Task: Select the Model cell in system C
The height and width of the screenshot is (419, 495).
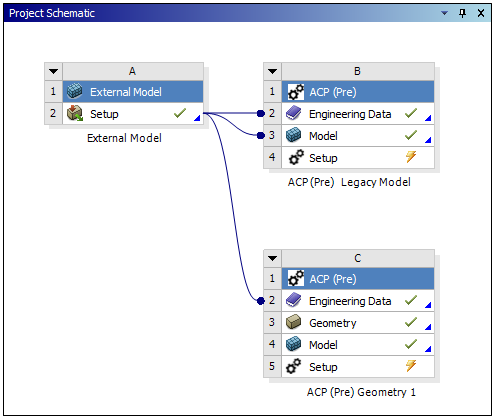Action: (358, 345)
